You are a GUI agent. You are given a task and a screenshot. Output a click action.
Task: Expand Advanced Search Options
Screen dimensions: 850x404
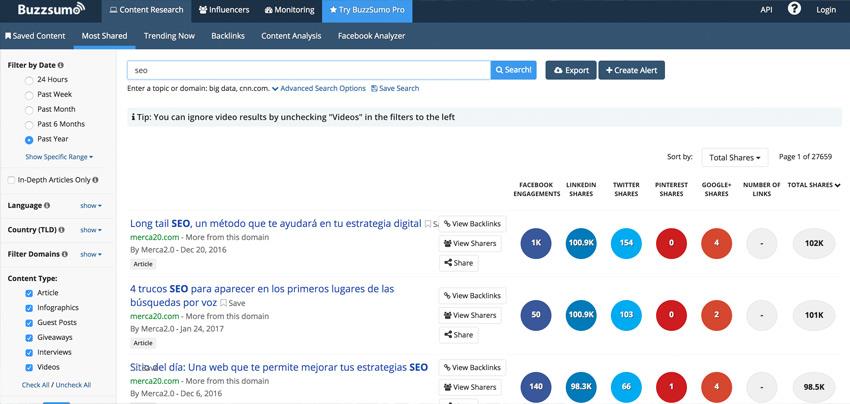319,88
